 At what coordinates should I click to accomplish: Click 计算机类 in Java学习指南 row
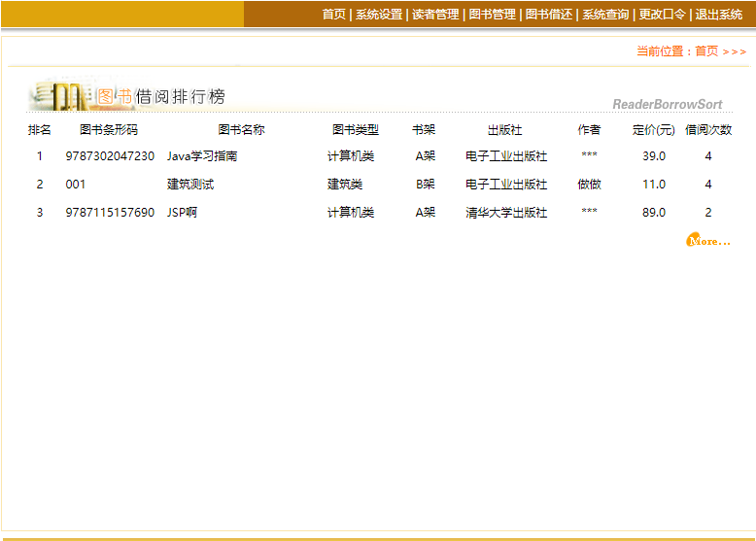click(x=351, y=156)
